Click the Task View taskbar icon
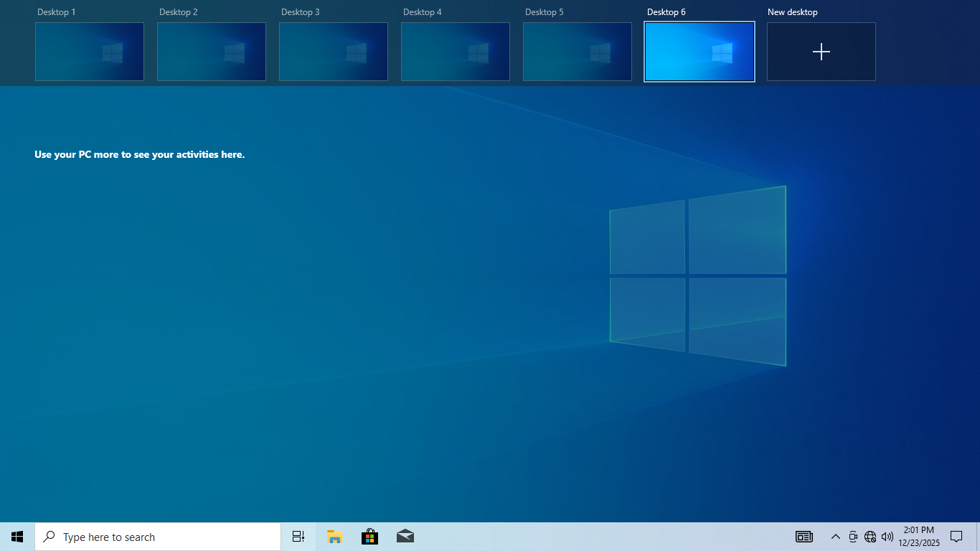 tap(298, 537)
